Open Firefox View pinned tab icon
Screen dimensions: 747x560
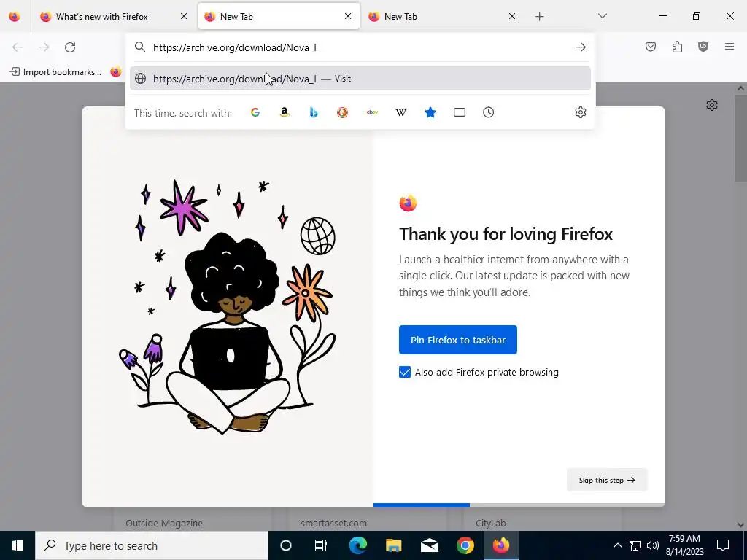[15, 17]
